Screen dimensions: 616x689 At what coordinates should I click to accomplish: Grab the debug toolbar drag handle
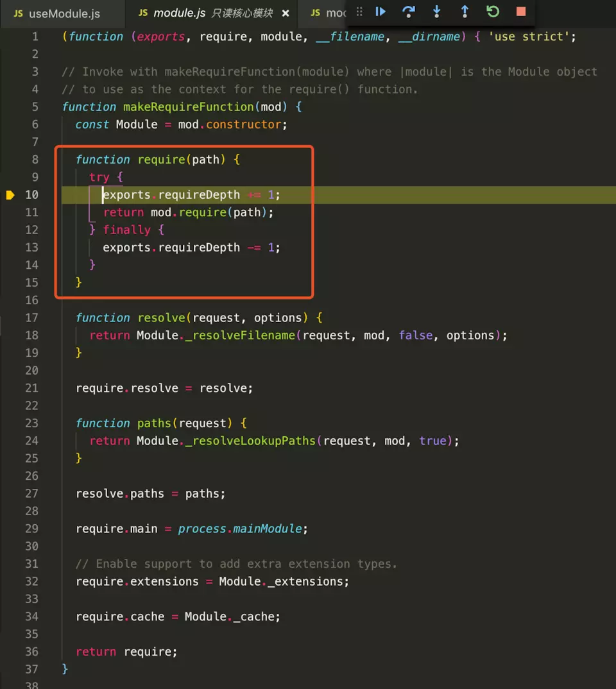(359, 12)
